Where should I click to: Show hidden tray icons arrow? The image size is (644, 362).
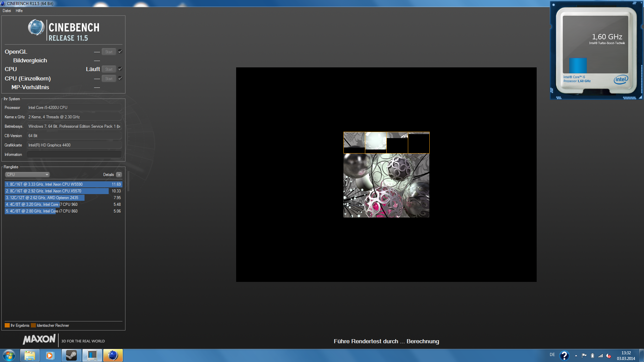click(x=576, y=356)
